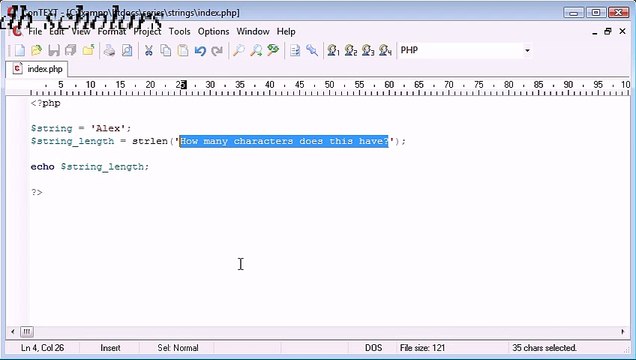Select the index.php file tab
Image resolution: width=636 pixels, height=360 pixels.
coord(37,69)
